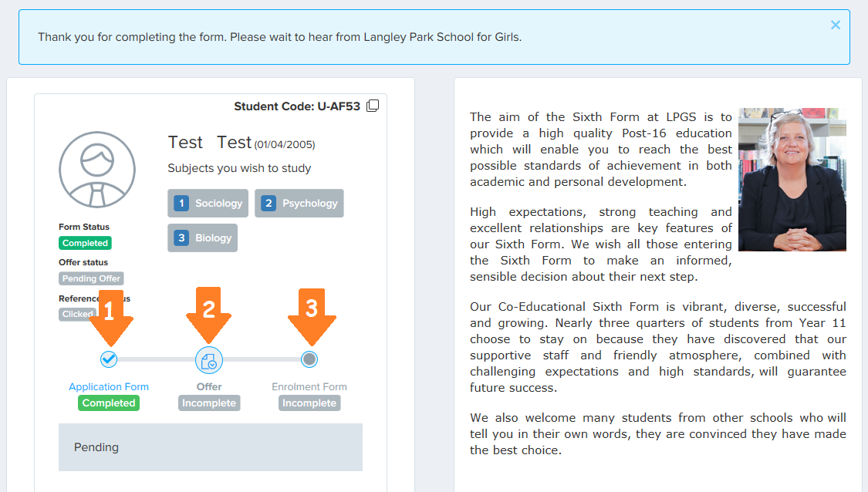Copy the student code U-AF53
Image resolution: width=868 pixels, height=492 pixels.
click(x=373, y=106)
